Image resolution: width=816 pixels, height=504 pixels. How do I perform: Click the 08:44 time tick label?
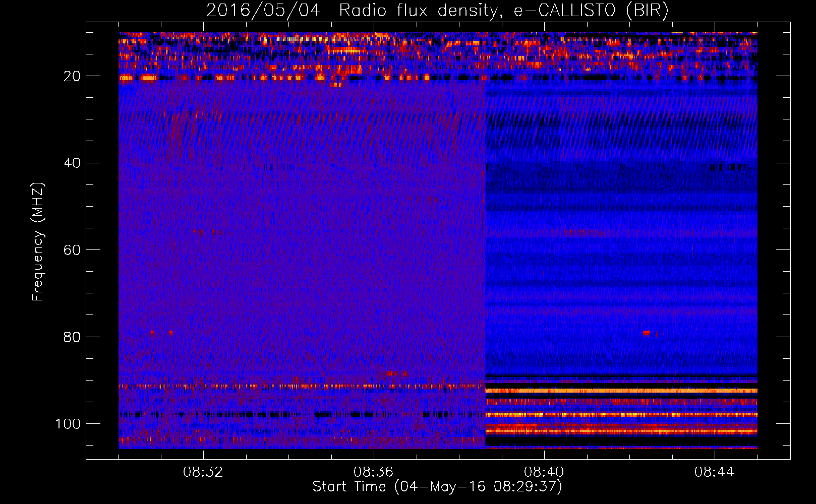(715, 472)
